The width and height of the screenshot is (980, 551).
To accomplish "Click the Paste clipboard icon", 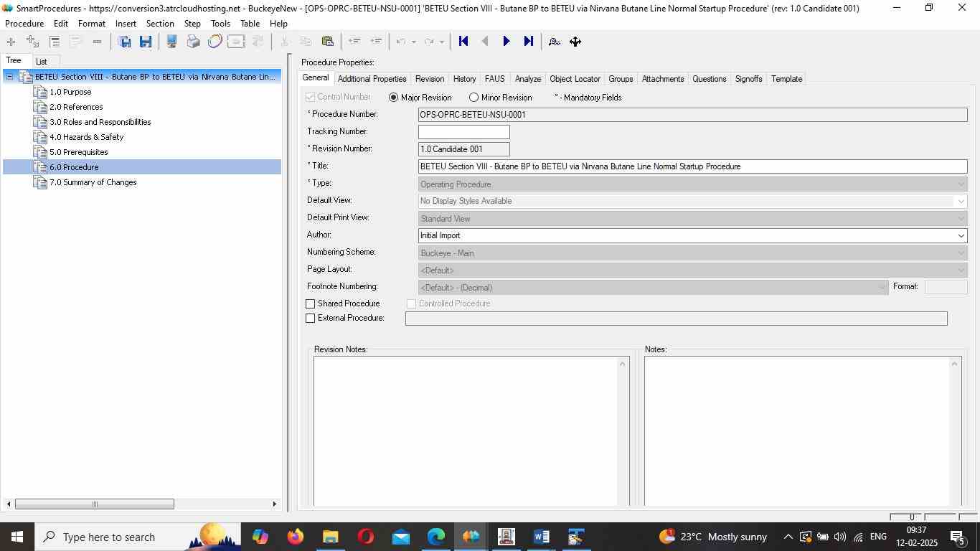I will [328, 42].
